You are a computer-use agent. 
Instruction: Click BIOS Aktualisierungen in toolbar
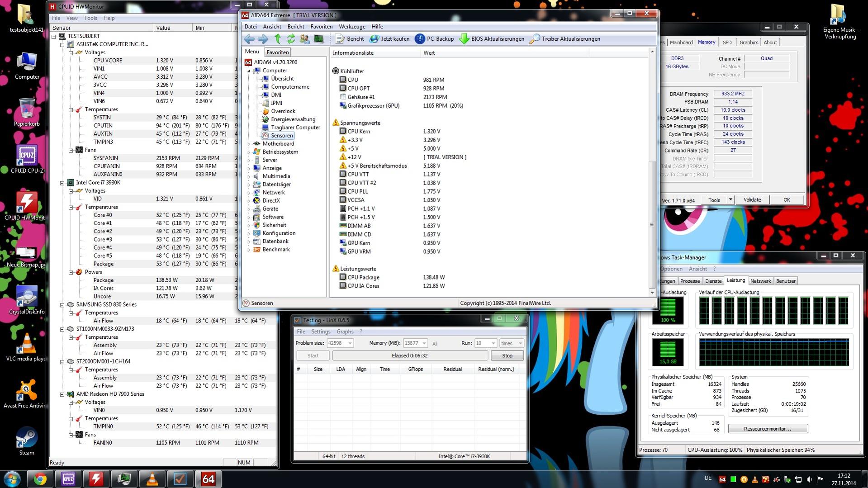(492, 39)
